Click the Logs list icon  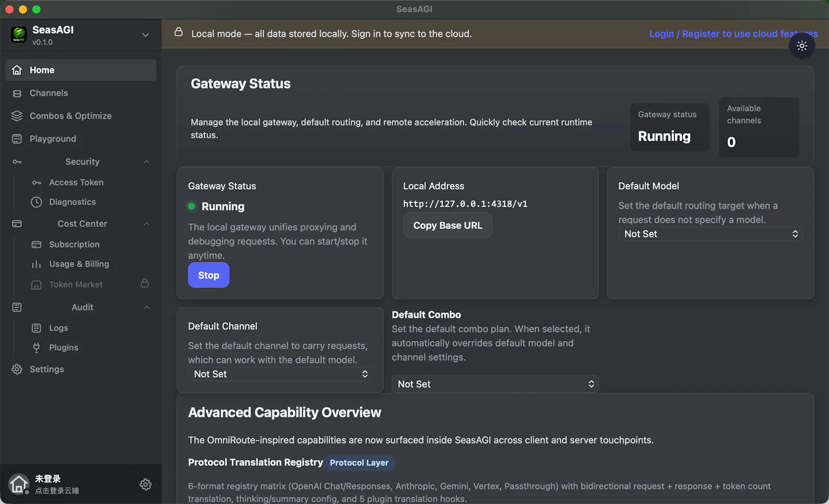point(36,328)
